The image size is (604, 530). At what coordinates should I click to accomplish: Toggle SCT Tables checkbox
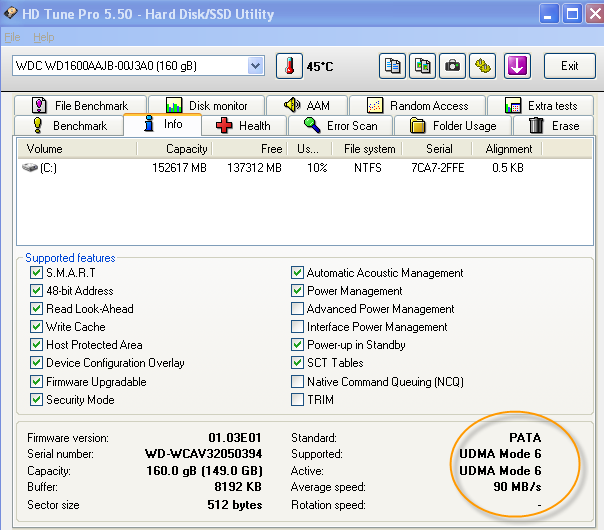click(297, 362)
